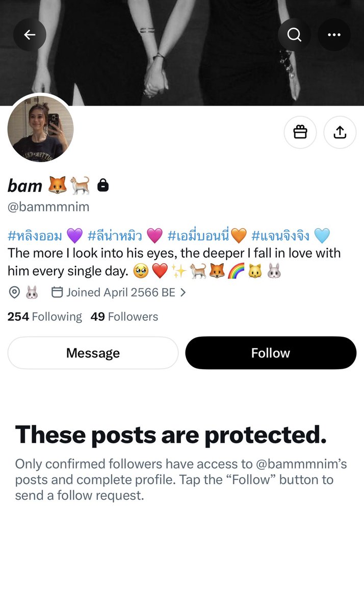Open the 254 Following list
This screenshot has height=612, width=364.
tap(44, 317)
